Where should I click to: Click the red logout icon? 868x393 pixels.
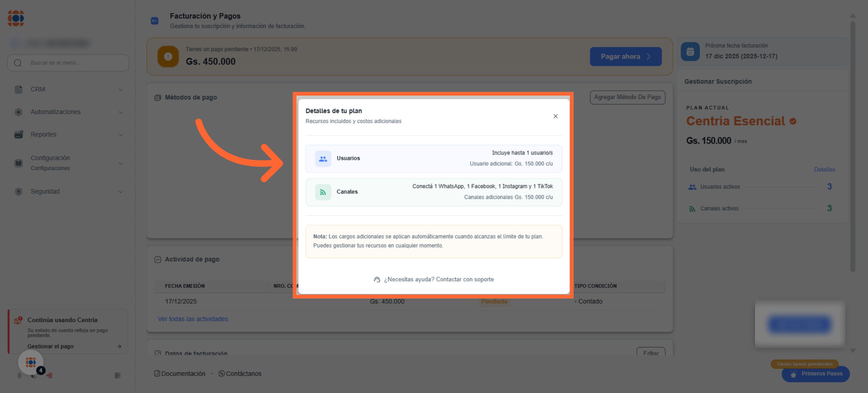pos(50,376)
